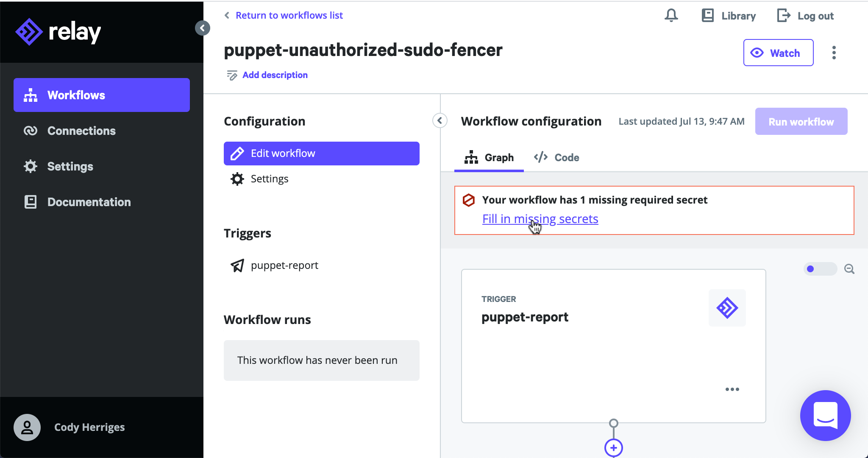
Task: Toggle the graph view switch
Action: pos(820,269)
